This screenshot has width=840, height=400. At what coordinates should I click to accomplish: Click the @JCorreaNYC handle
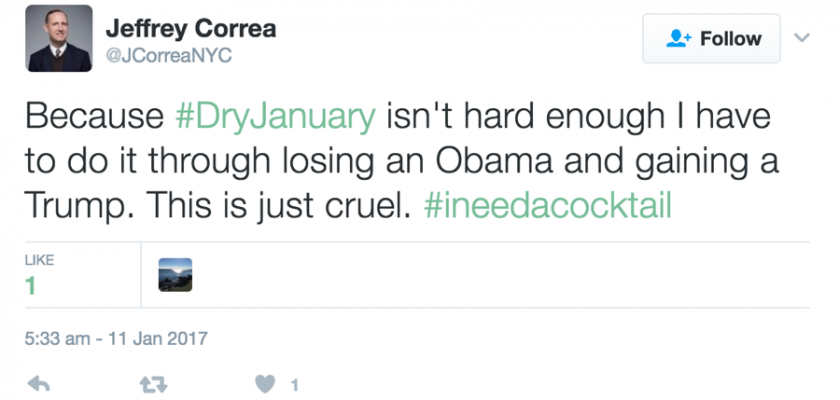pyautogui.click(x=169, y=55)
